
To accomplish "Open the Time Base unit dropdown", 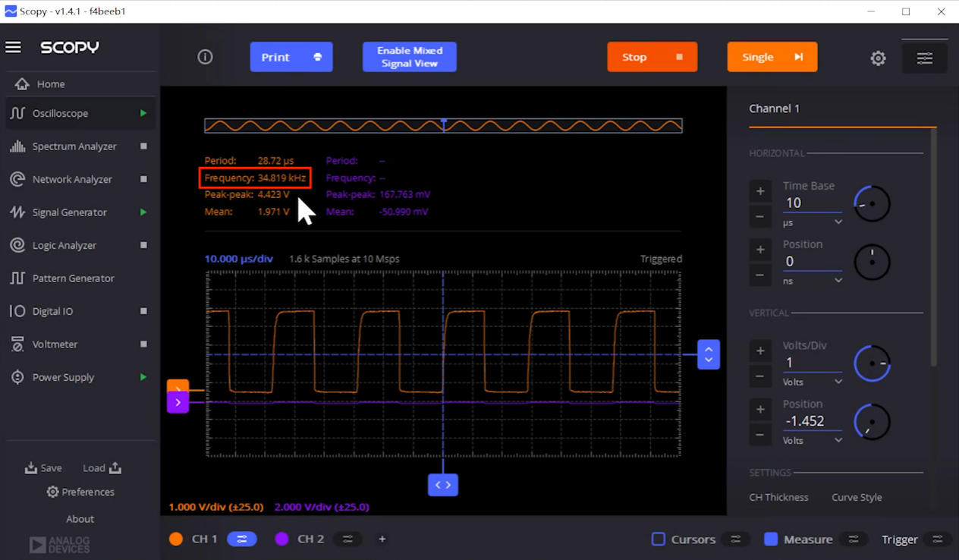I will coord(813,222).
